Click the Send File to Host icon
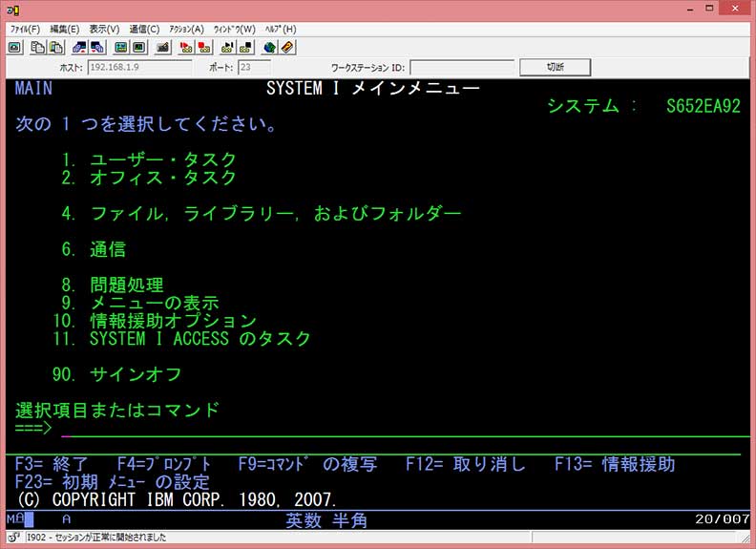 coord(79,47)
